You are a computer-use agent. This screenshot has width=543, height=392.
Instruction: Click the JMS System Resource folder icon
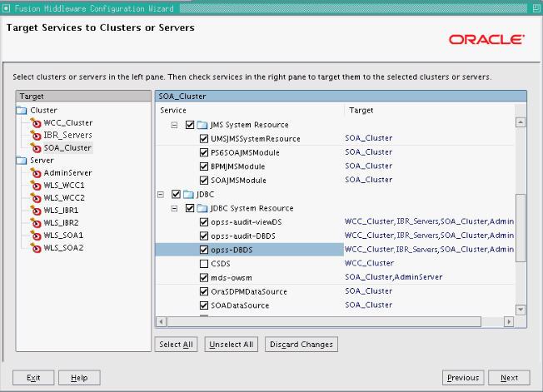click(x=202, y=125)
